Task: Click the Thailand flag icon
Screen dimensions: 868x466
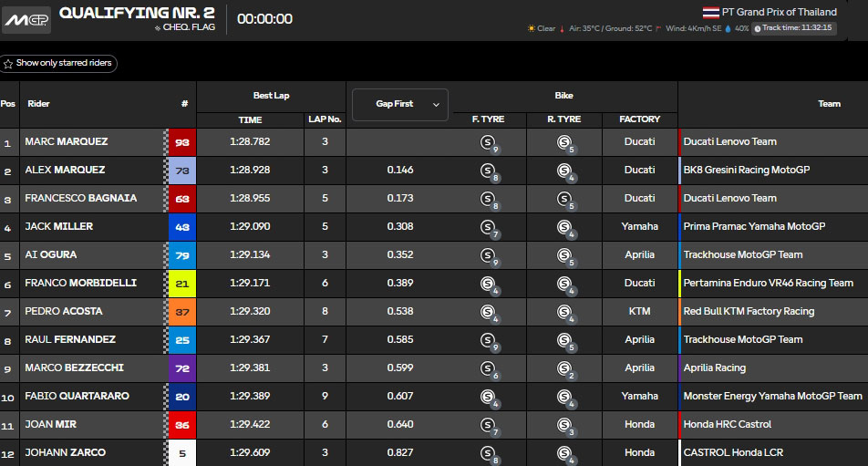Action: [710, 13]
